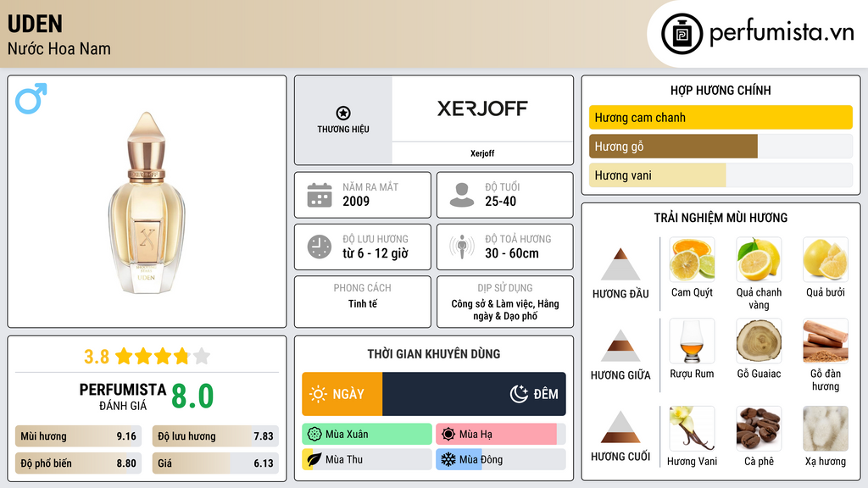Click the Hương cam chanh accord bar
This screenshot has height=488, width=868.
(721, 118)
